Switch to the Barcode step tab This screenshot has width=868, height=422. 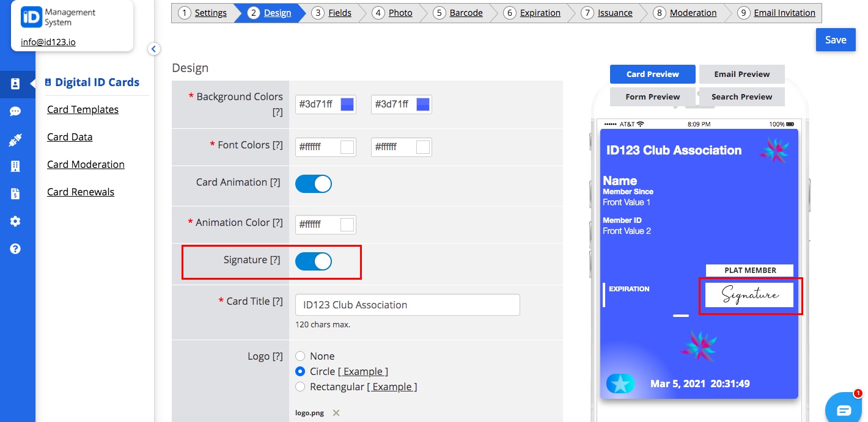(x=466, y=12)
